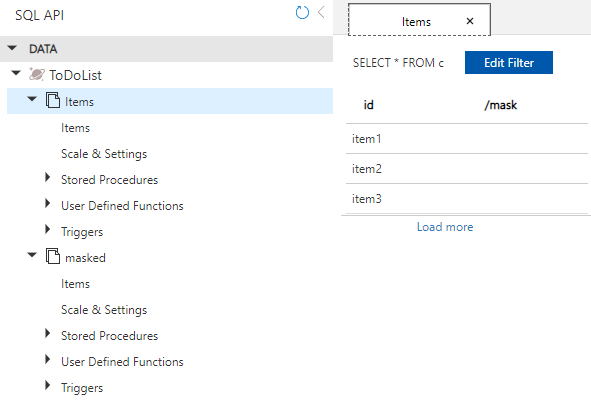The height and width of the screenshot is (403, 591).
Task: Collapse the Items container node
Action: (x=32, y=99)
